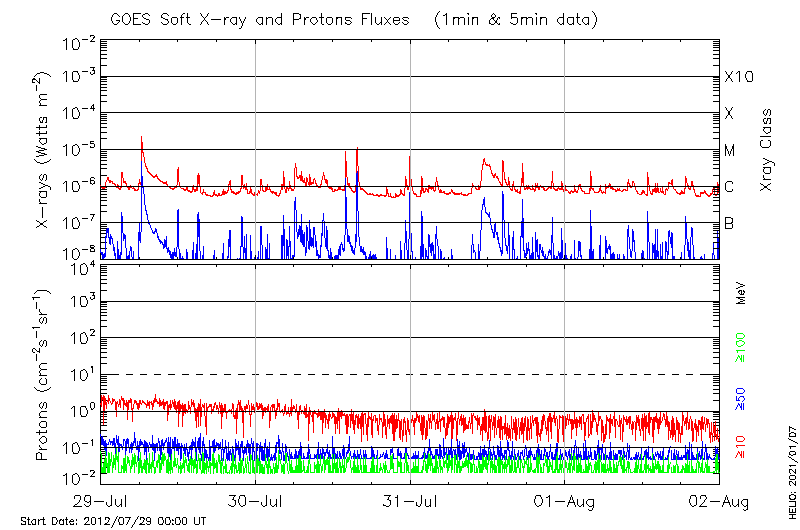Click the 'Xray Class' vertical axis title
800x530 pixels.
767,150
